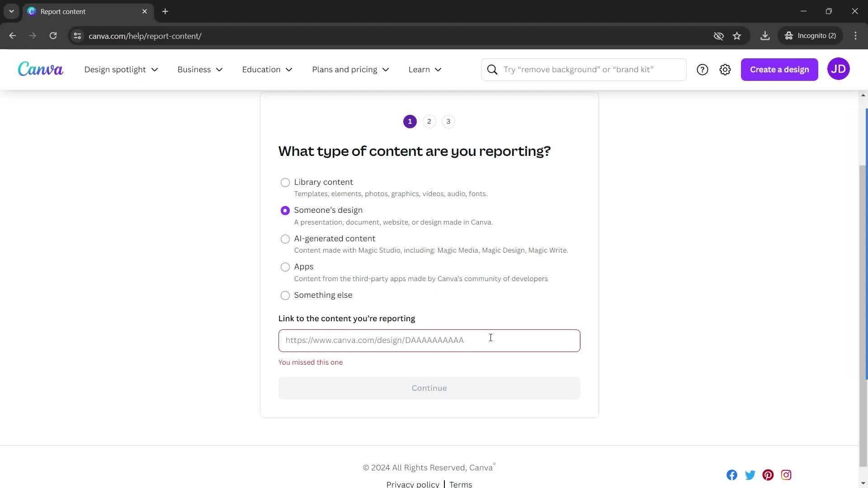Click the link to content input field

[429, 340]
